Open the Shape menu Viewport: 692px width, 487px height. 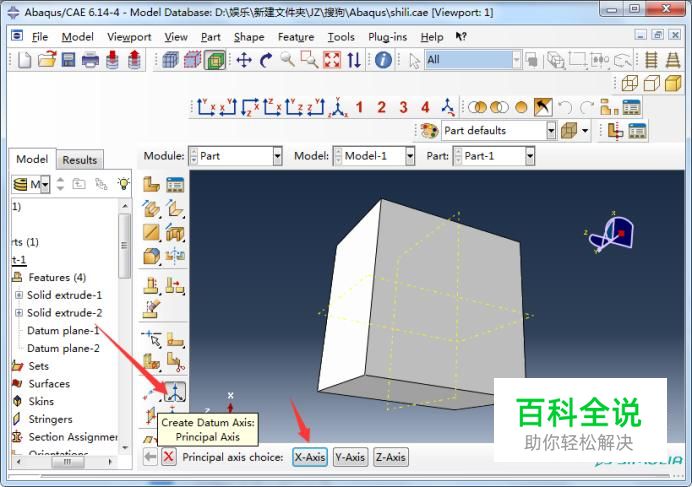click(249, 37)
